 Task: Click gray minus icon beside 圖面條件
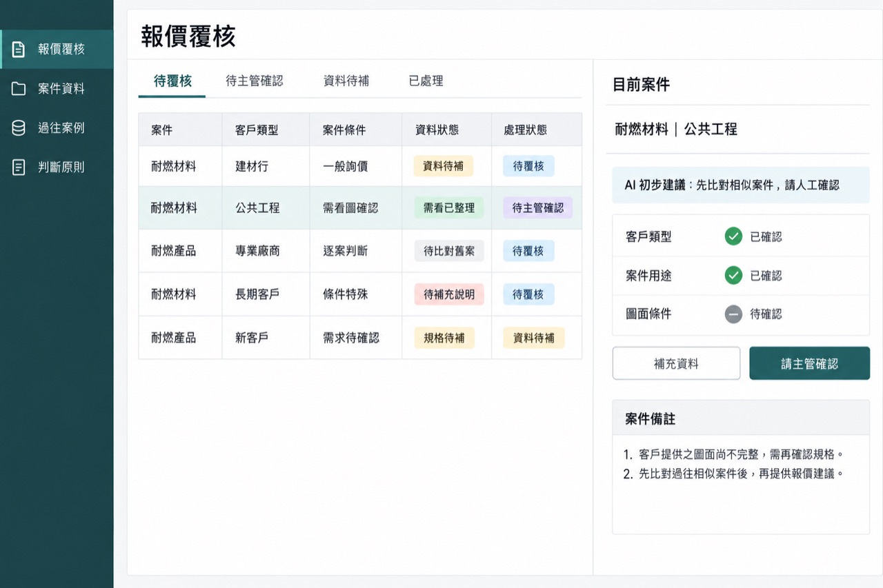click(733, 314)
